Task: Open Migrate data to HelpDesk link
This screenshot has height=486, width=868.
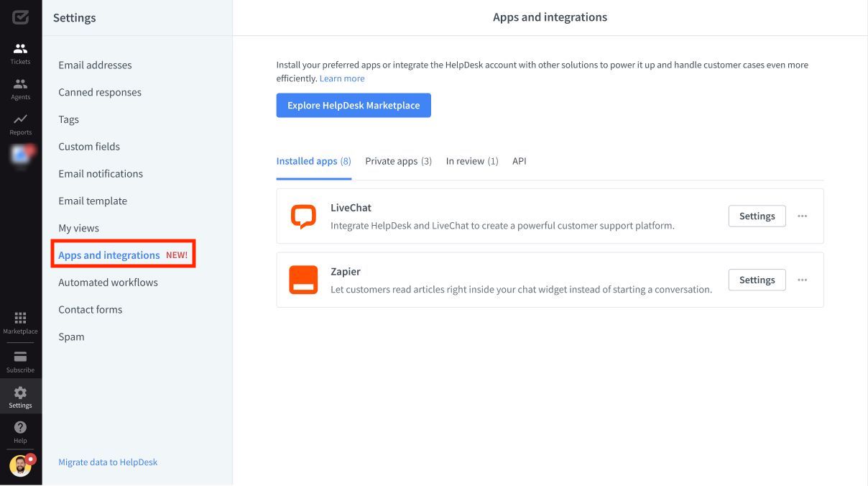Action: [108, 462]
